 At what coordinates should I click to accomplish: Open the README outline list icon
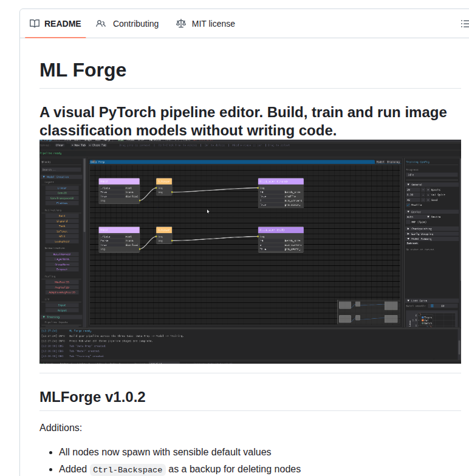pyautogui.click(x=465, y=24)
